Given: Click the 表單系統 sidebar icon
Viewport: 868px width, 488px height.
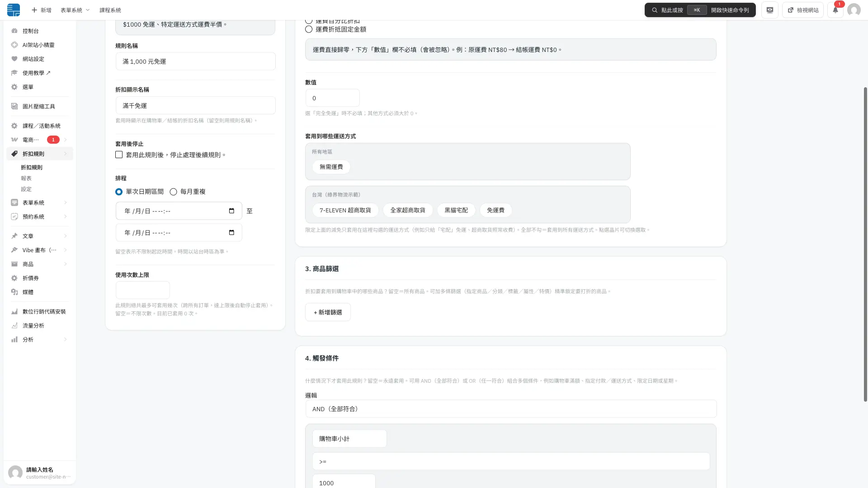Looking at the screenshot, I should pos(14,202).
